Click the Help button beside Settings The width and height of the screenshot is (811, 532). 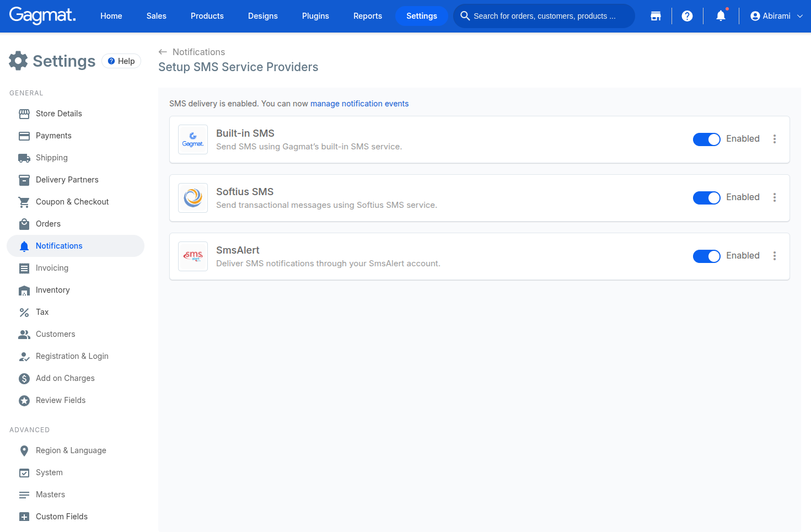click(x=121, y=61)
